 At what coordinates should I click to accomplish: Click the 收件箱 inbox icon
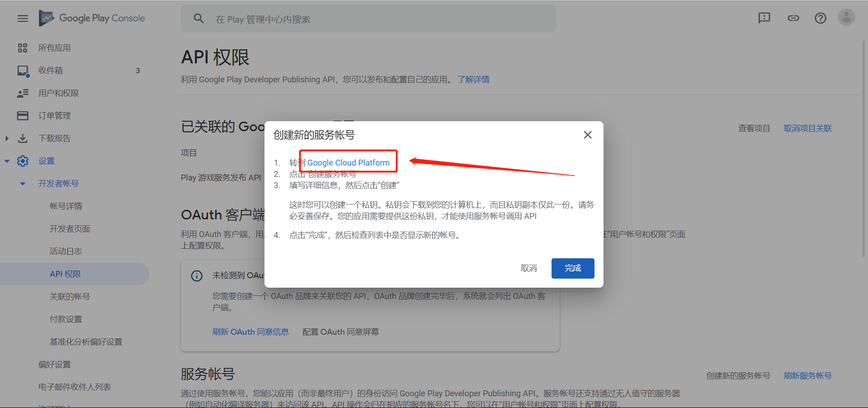click(x=23, y=71)
